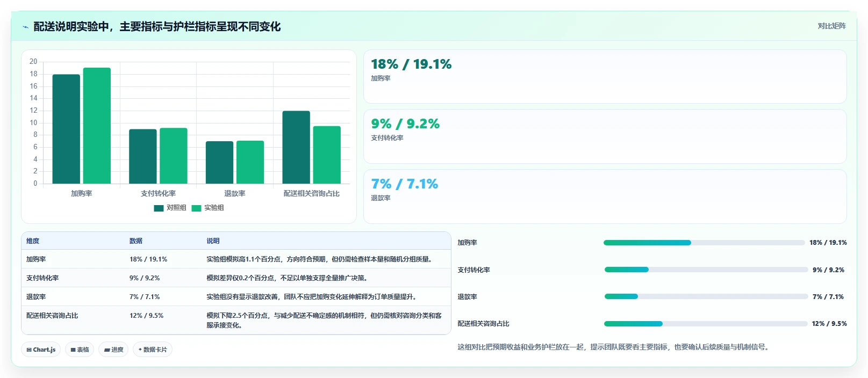Click the 退款率 progress bar
This screenshot has width=868, height=378.
point(706,296)
